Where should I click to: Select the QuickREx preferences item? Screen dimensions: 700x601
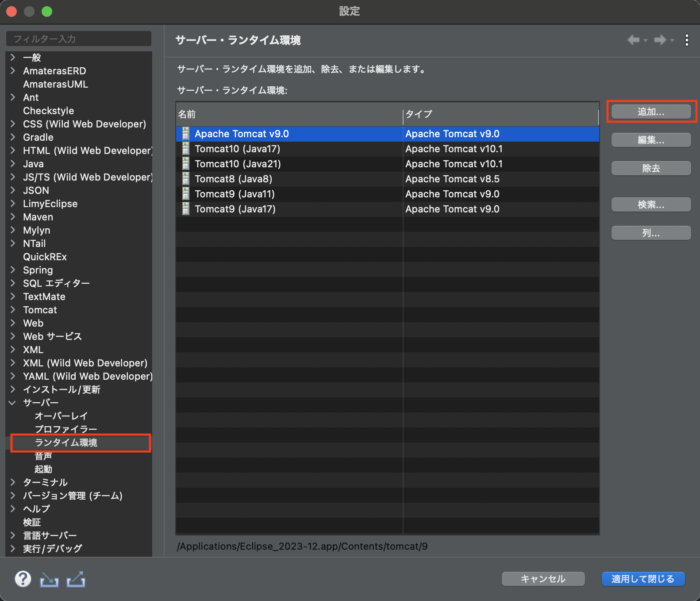coord(45,257)
